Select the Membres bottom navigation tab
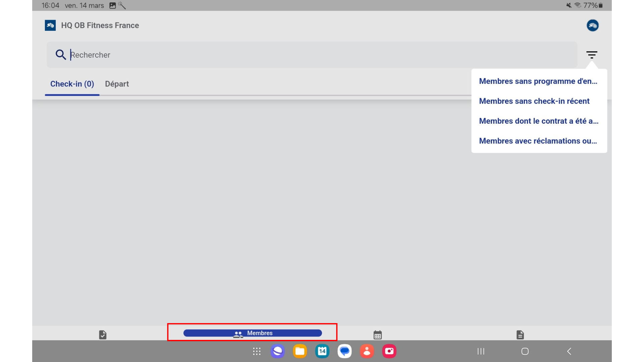 pos(253,333)
